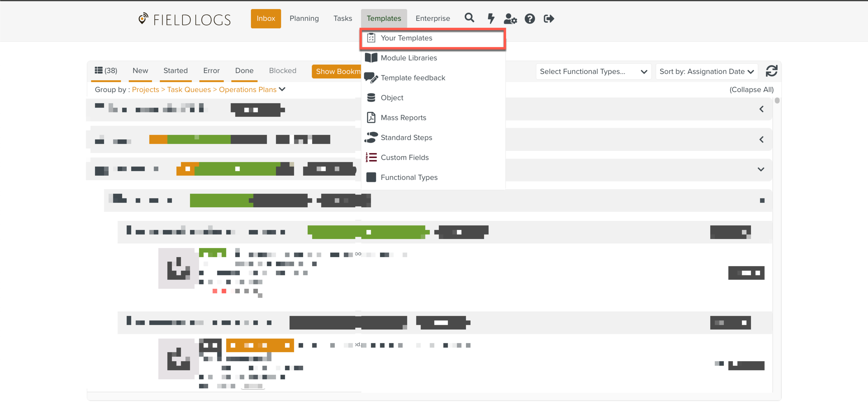Refresh the inbox list

coord(771,71)
